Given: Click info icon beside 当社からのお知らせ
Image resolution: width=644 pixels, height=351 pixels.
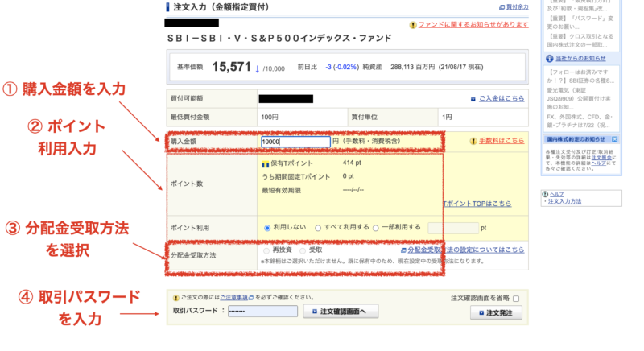Looking at the screenshot, I should pos(550,59).
